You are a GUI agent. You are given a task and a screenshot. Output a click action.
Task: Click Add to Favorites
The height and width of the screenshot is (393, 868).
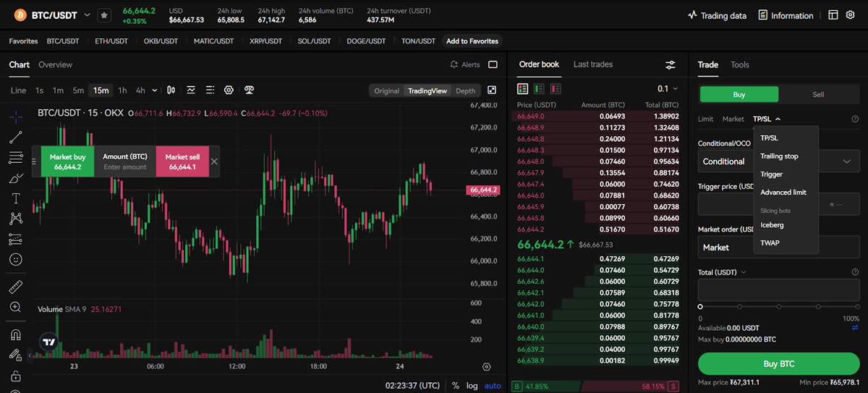tap(472, 41)
